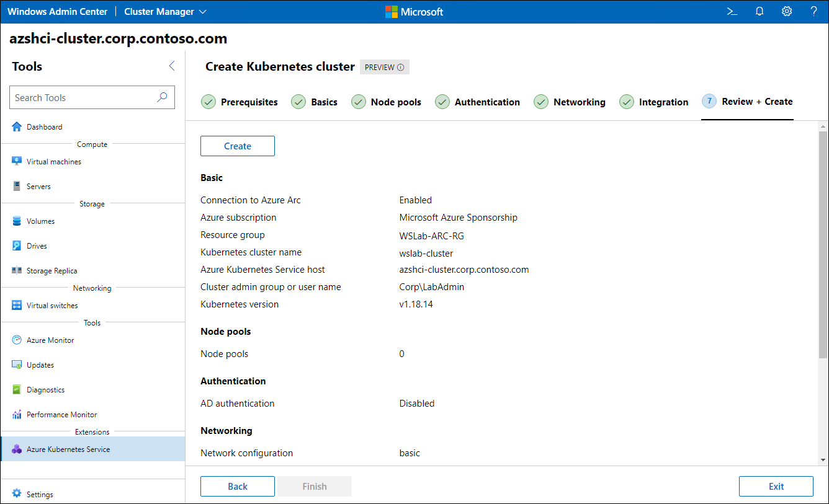The height and width of the screenshot is (504, 829).
Task: Click the azshci-cluster.corp.contoso.com page title
Action: 119,38
